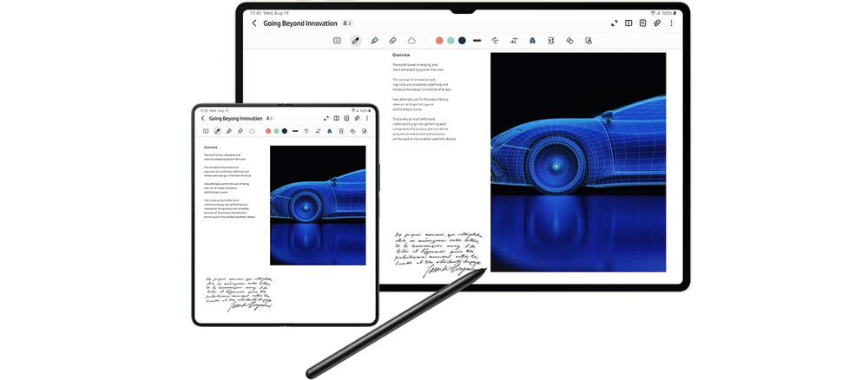The width and height of the screenshot is (868, 380).
Task: Open the pen thickness line selector on tablet
Action: (477, 41)
